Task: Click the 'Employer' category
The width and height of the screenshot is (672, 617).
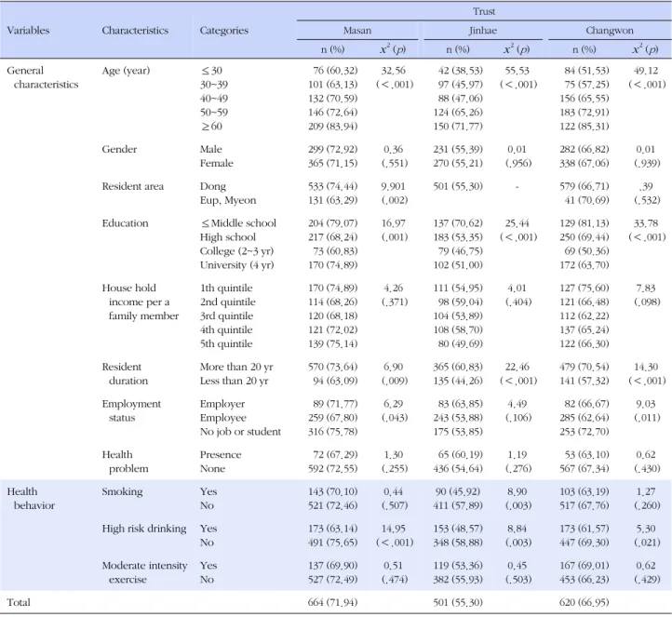Action: [x=222, y=404]
